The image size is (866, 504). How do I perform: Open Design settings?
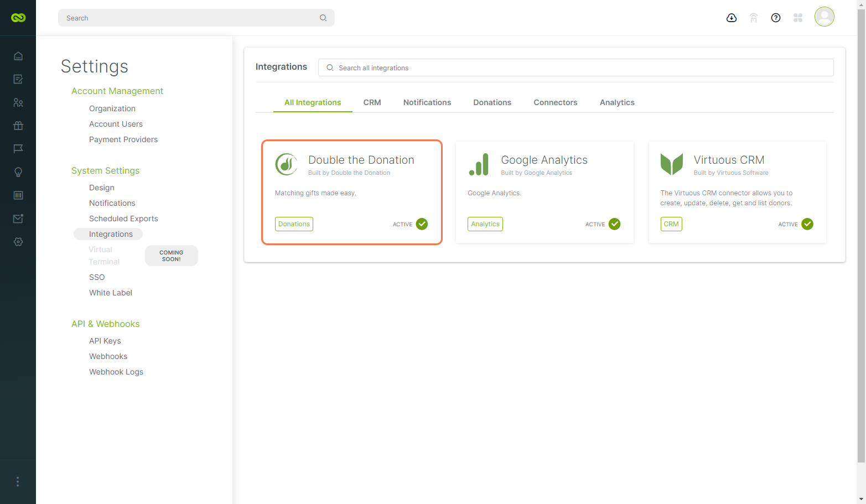pos(102,188)
